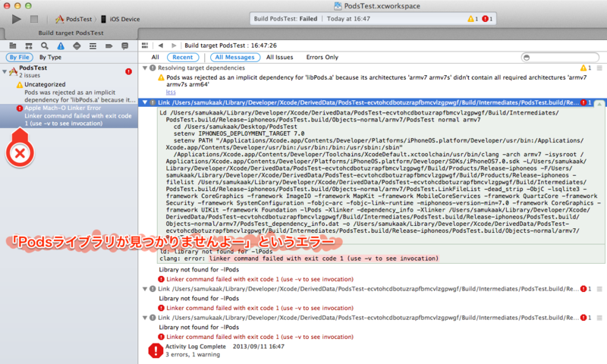Select the Uncategorized warning item

pos(69,92)
